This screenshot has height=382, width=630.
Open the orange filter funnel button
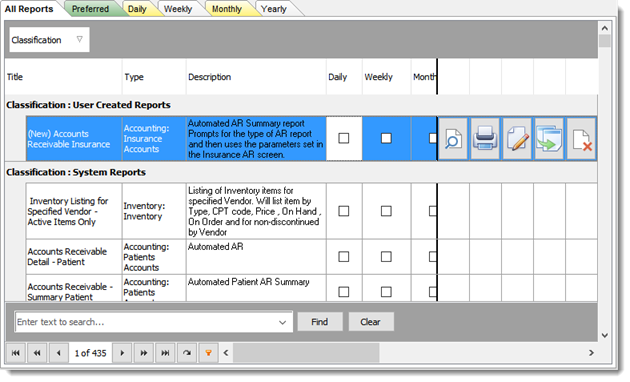(208, 353)
